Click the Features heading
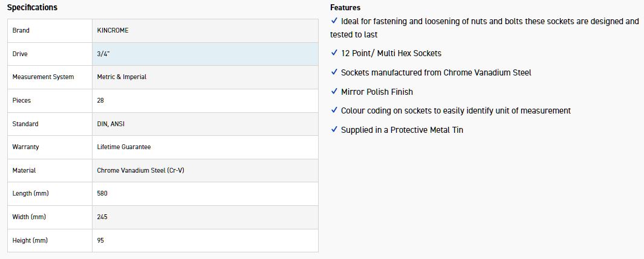The width and height of the screenshot is (644, 259). [x=345, y=7]
